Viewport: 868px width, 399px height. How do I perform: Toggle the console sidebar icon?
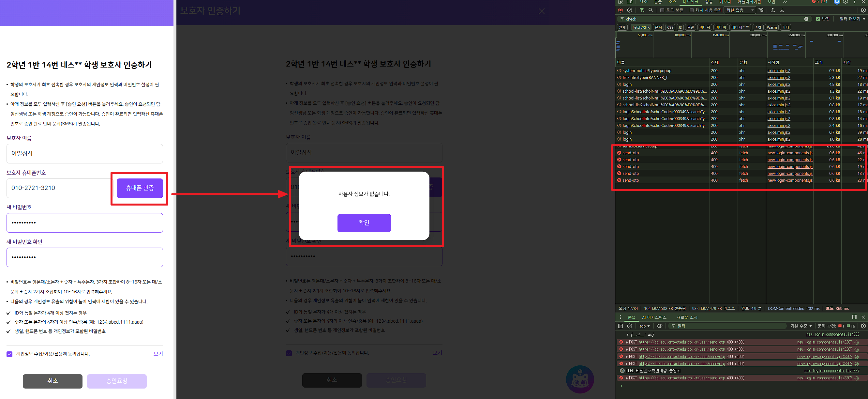[x=620, y=326]
